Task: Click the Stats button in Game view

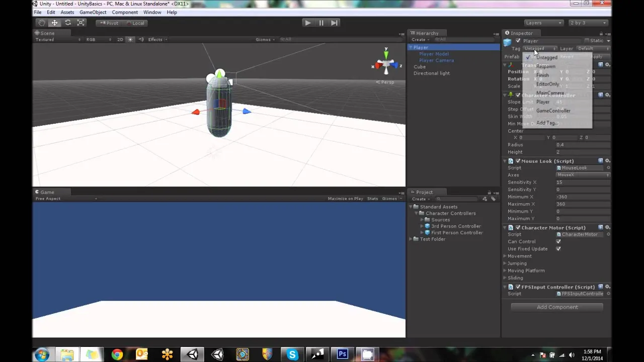Action: [372, 199]
